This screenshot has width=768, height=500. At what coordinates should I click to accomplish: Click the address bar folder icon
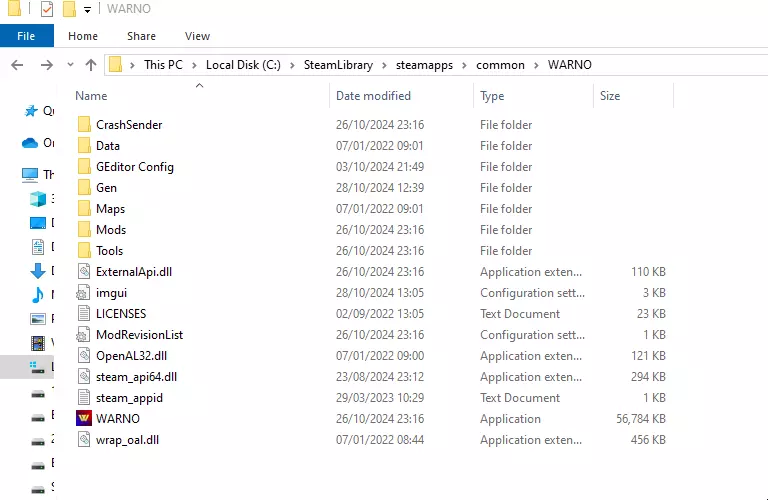click(115, 65)
